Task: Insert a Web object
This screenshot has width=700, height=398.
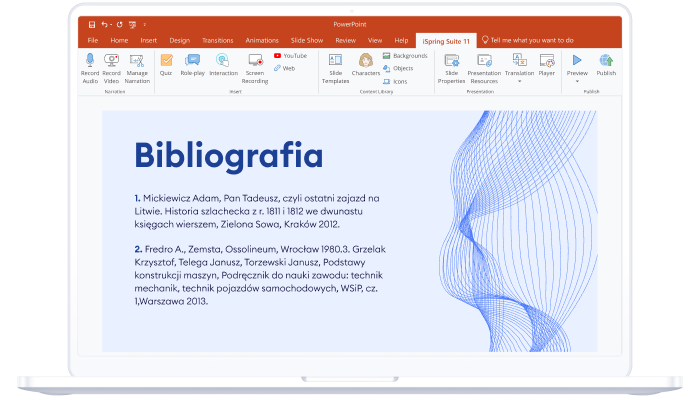Action: [x=285, y=68]
